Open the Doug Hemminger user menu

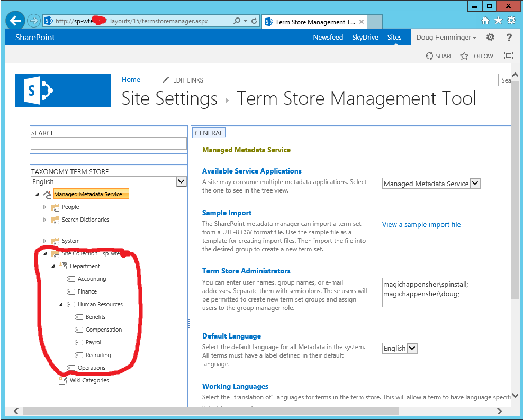point(446,37)
